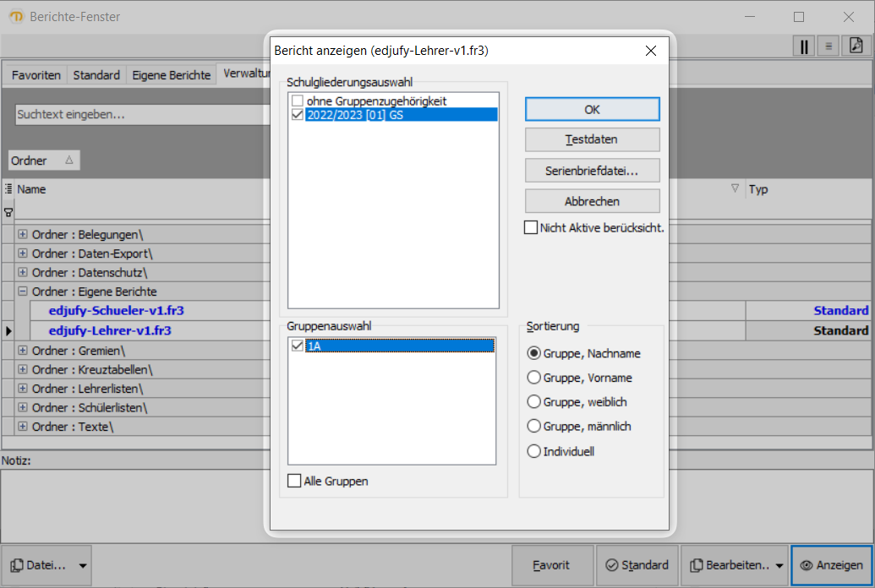Click the column chooser icon beside Name
This screenshot has height=588, width=875.
pos(8,189)
